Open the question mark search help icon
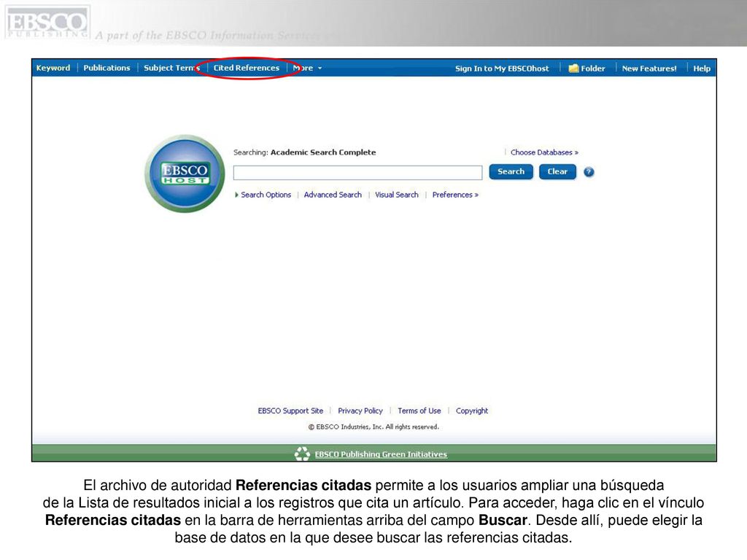This screenshot has width=747, height=560. pyautogui.click(x=589, y=172)
